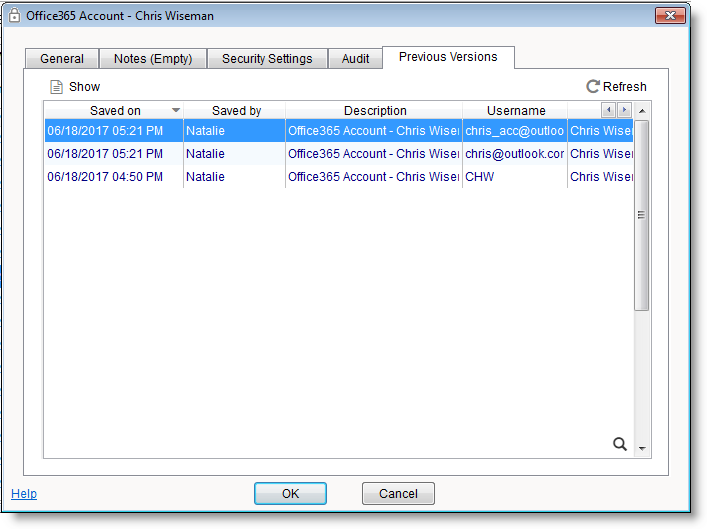The image size is (707, 529).
Task: Open the Notes (Empty) tab
Action: tap(153, 59)
